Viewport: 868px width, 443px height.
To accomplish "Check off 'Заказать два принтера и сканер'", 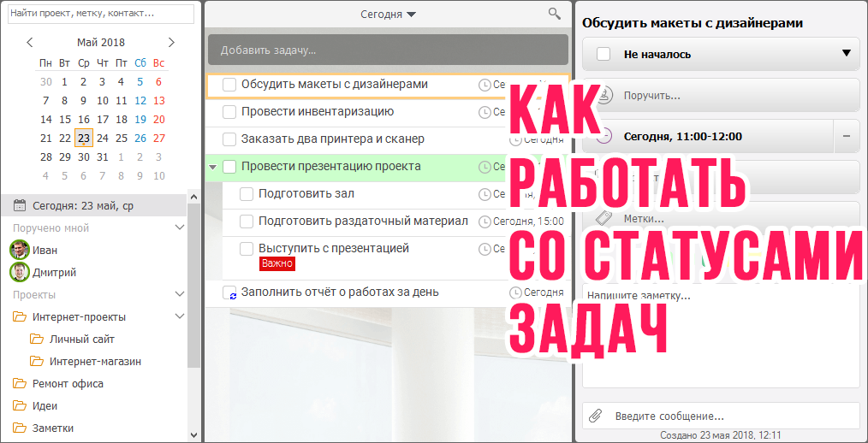I will pos(229,139).
